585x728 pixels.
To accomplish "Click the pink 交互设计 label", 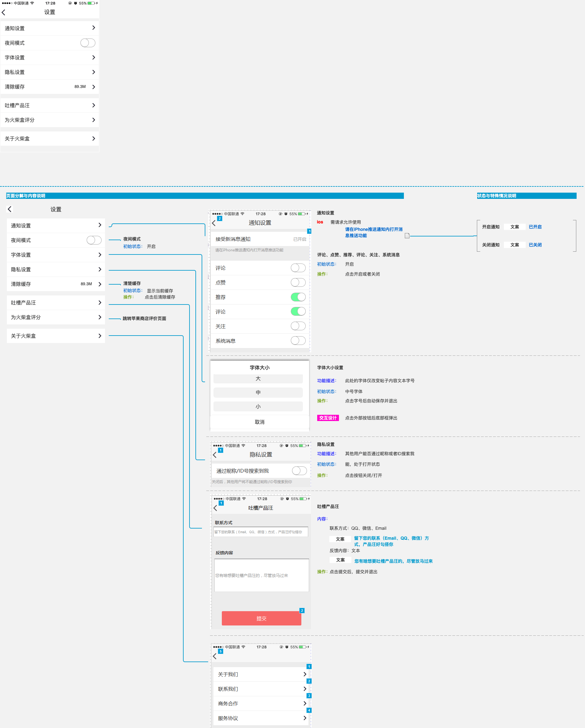I will click(328, 418).
